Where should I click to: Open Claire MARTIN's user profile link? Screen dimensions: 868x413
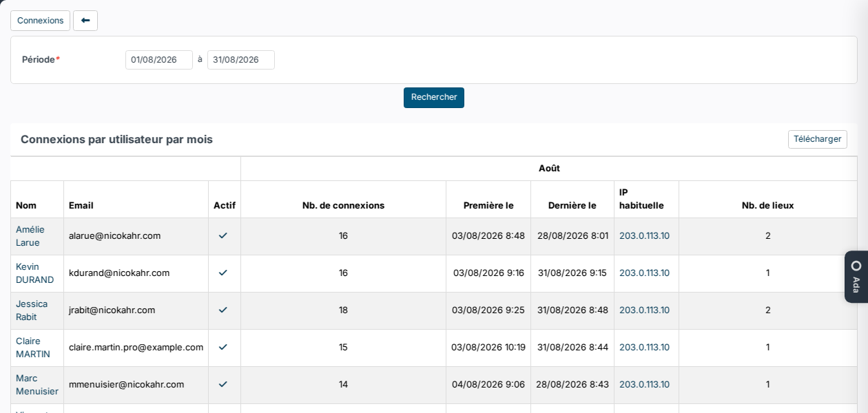tap(33, 348)
